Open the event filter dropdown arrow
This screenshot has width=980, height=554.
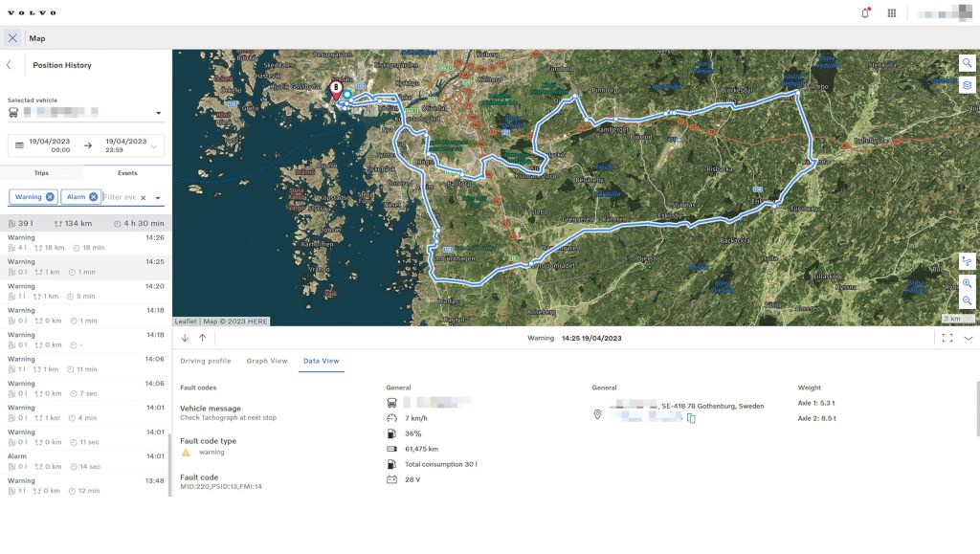[158, 198]
